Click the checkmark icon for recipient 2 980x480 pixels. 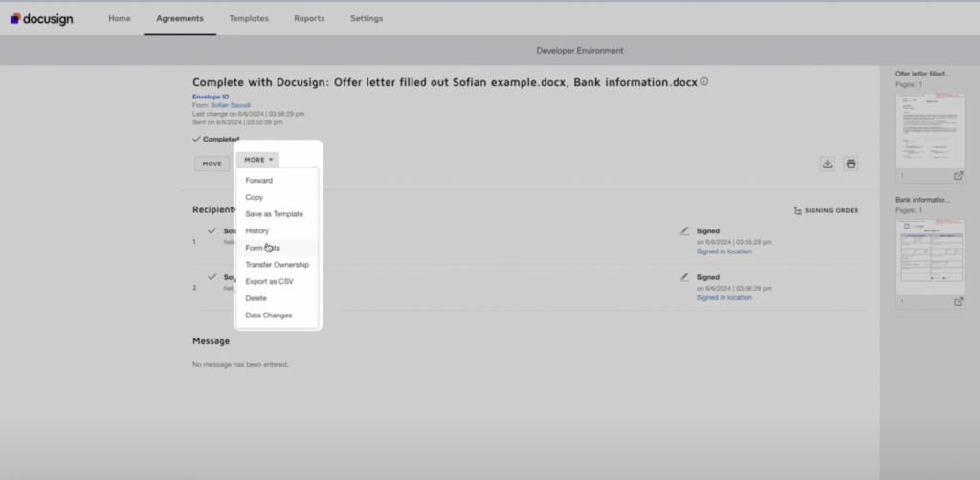(x=212, y=276)
